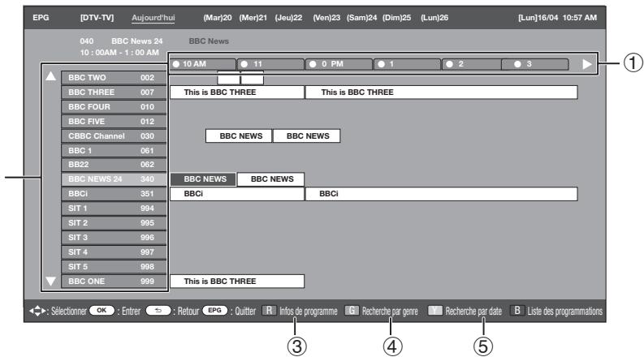The height and width of the screenshot is (357, 644).
Task: Select first BBCi programme block
Action: pos(237,194)
